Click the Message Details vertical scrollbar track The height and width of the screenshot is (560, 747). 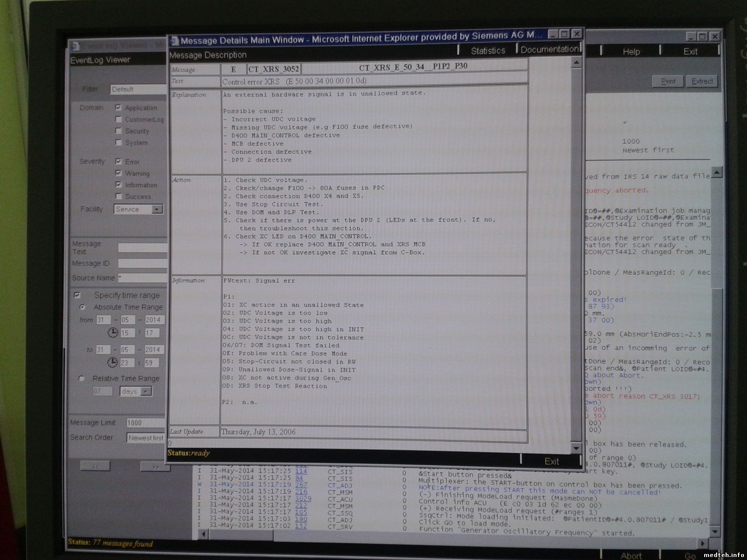(576, 249)
